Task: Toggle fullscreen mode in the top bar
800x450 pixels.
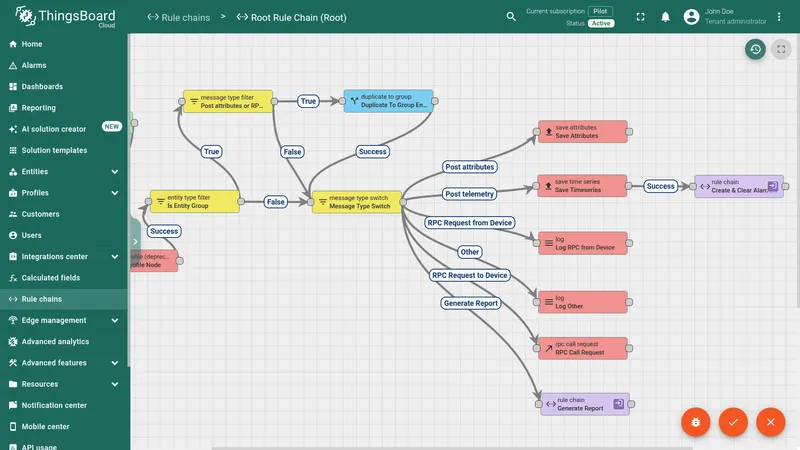Action: coord(640,17)
